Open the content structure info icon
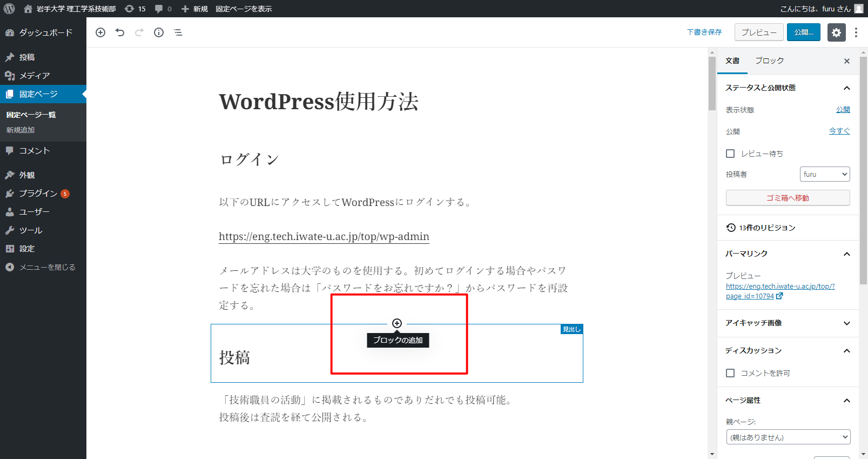Image resolution: width=868 pixels, height=459 pixels. [159, 32]
